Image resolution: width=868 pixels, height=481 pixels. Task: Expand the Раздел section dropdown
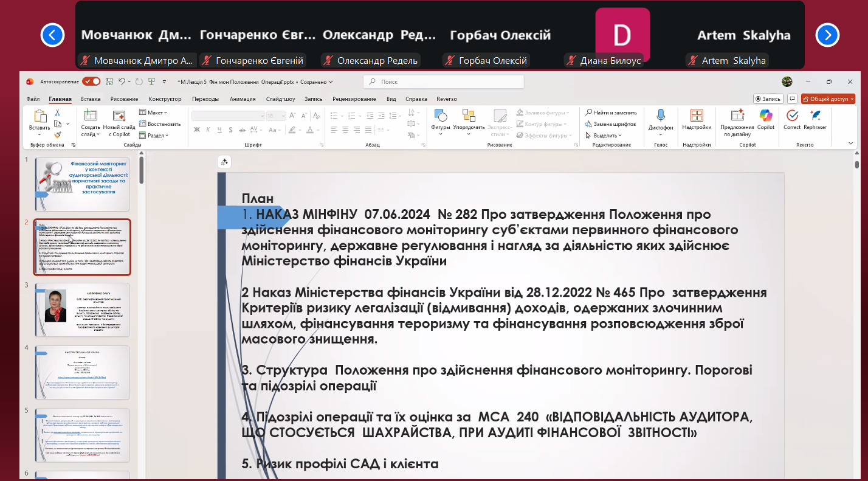click(x=153, y=136)
